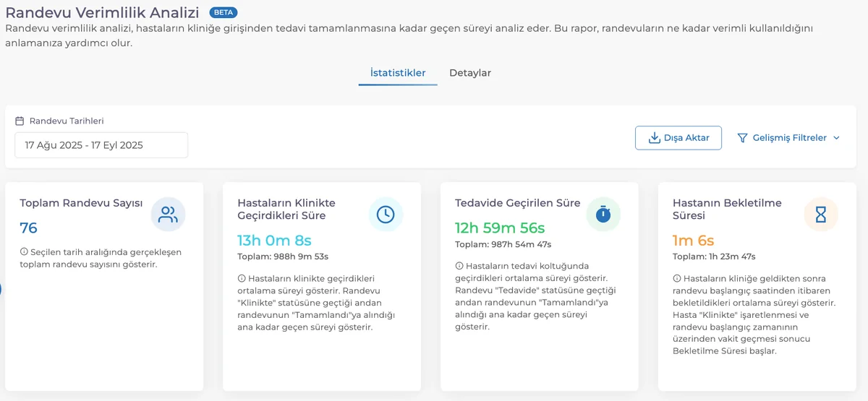868x401 pixels.
Task: Click the info icon in Bekletilme Süresi description
Action: pyautogui.click(x=677, y=279)
